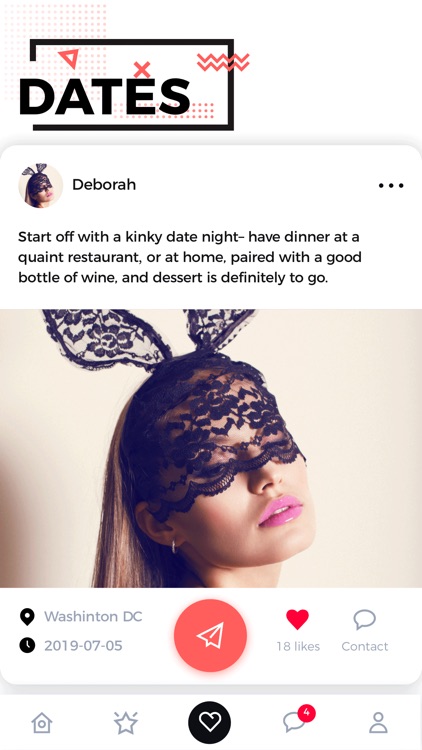
Task: Open the Home tab icon
Action: click(42, 722)
